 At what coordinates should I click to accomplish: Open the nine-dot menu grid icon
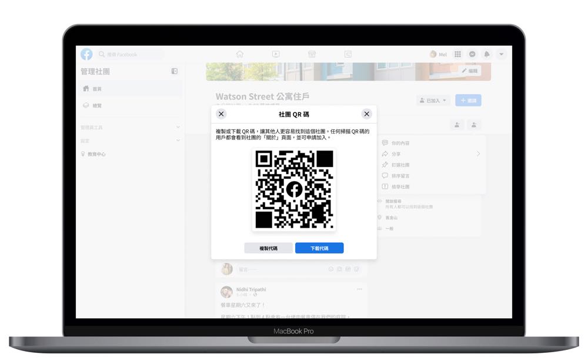point(458,54)
